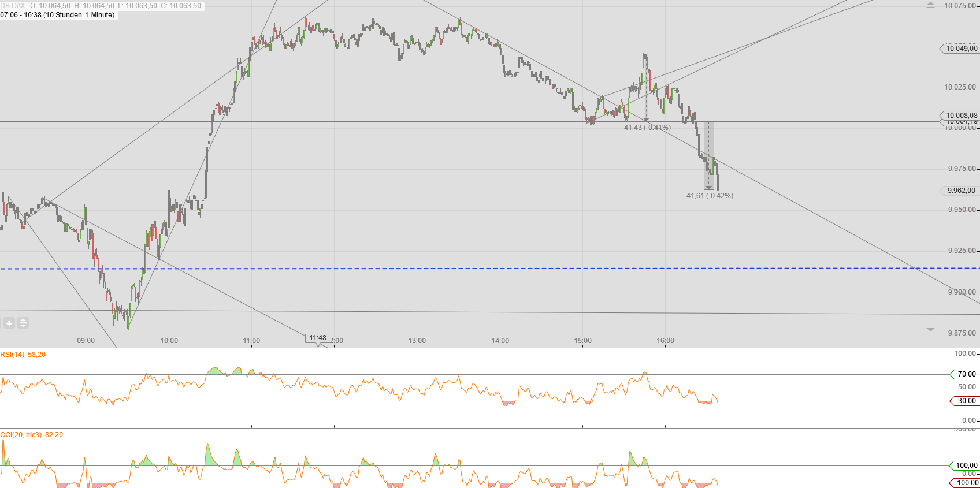Screen dimensions: 980x488
Task: Click the RSI 30,00 threshold label
Action: click(x=966, y=401)
